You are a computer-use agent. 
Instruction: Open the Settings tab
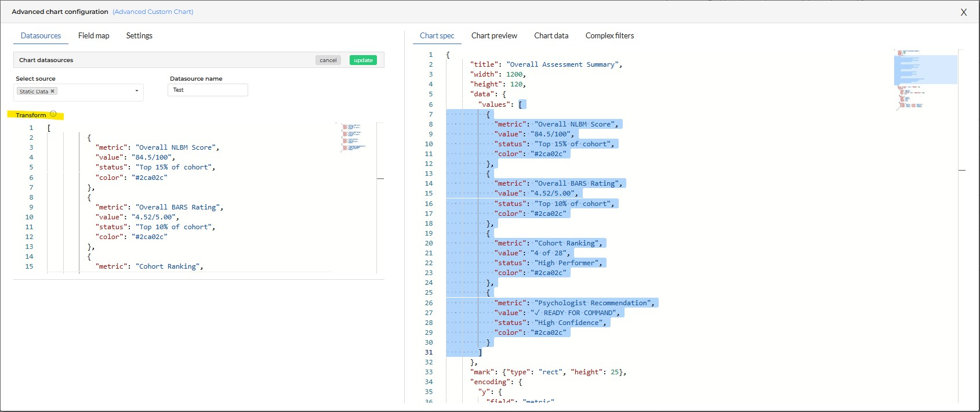point(139,36)
